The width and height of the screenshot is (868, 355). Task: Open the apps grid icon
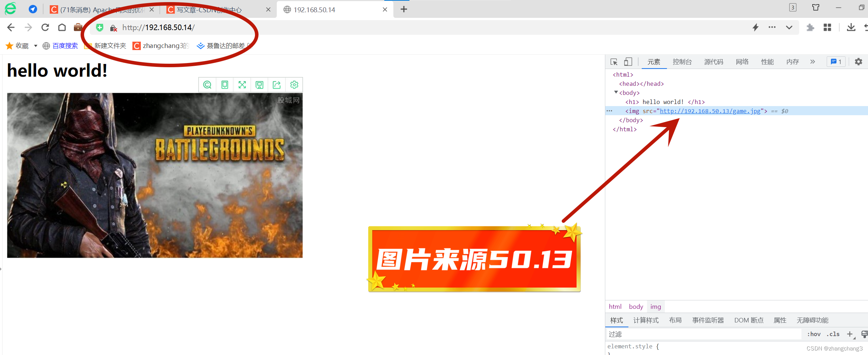point(827,27)
